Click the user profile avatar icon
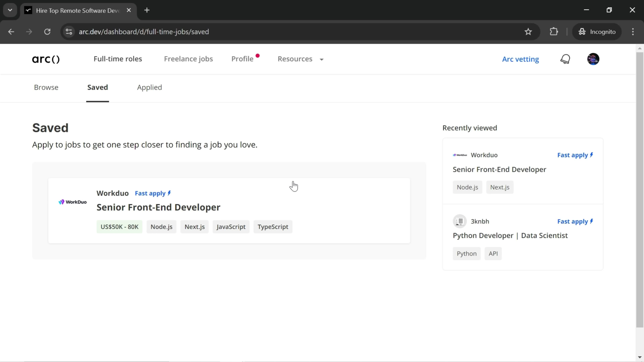644x362 pixels. [x=594, y=59]
